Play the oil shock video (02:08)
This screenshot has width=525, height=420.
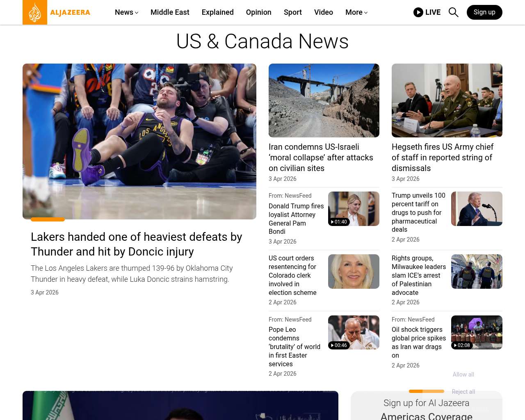(476, 332)
